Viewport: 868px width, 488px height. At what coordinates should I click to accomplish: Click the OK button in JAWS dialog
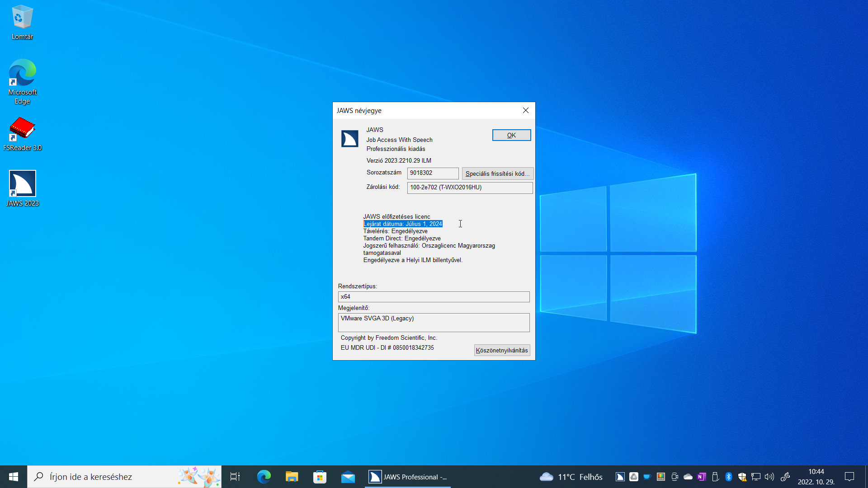[511, 135]
